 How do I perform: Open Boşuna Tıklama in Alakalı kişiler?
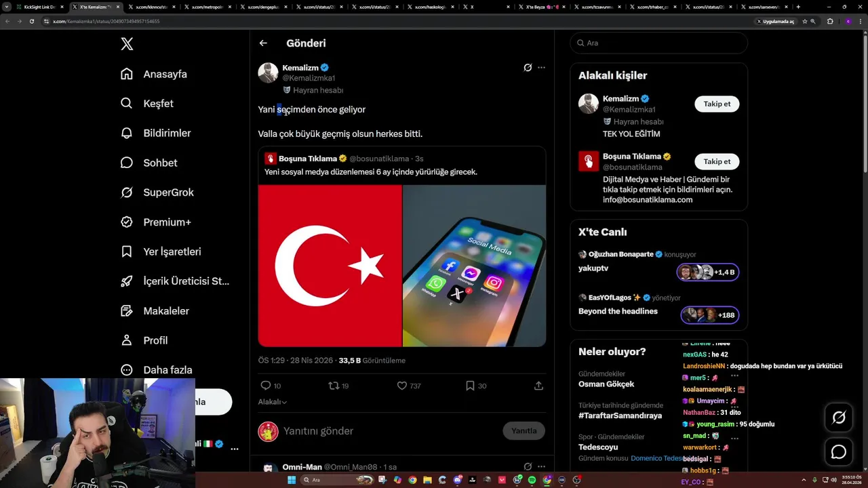pos(632,157)
